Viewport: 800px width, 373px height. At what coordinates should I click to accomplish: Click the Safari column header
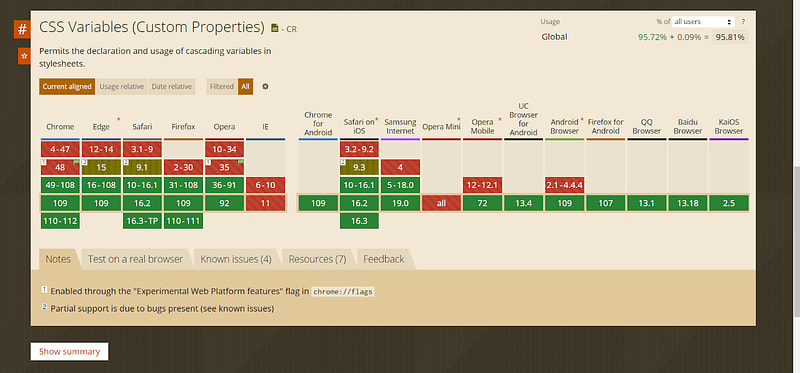click(142, 127)
